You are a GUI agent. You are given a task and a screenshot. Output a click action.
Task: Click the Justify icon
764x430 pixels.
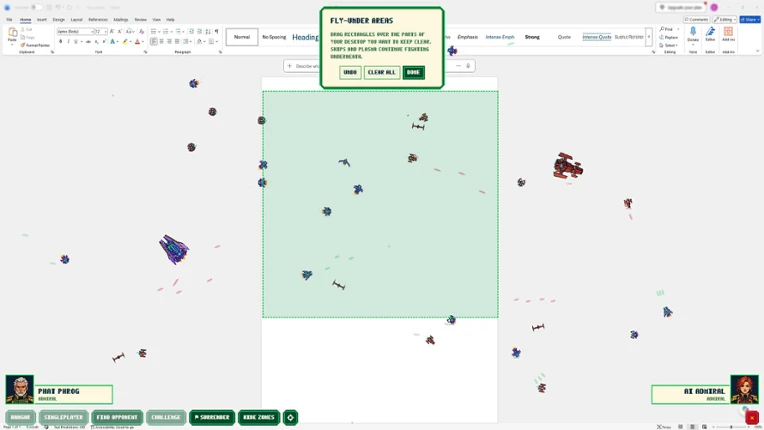[x=177, y=42]
